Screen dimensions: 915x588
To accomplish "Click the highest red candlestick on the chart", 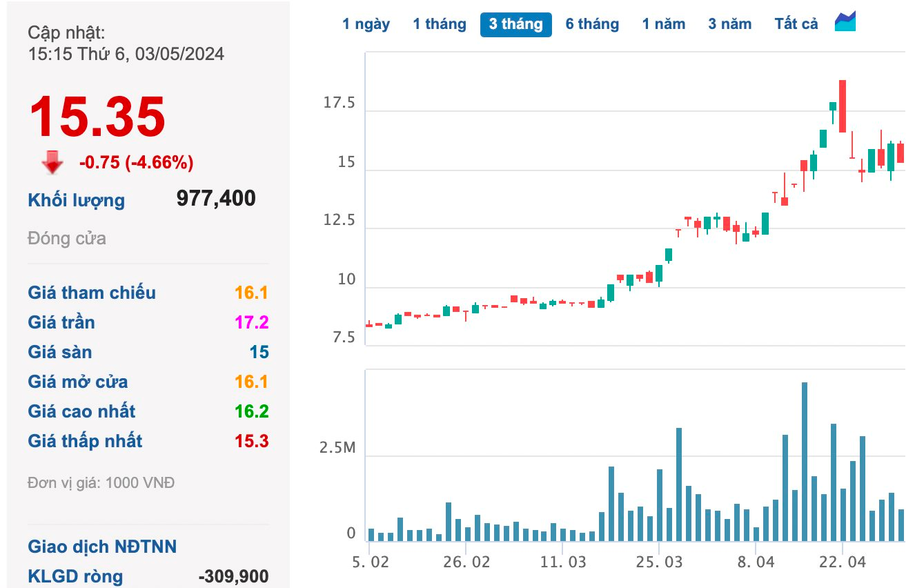I will pos(842,107).
